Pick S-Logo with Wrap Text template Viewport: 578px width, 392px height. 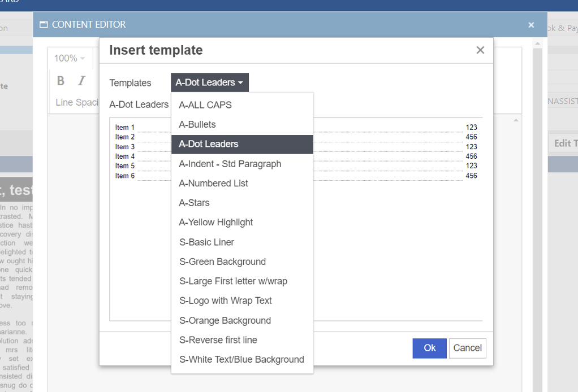tap(225, 300)
